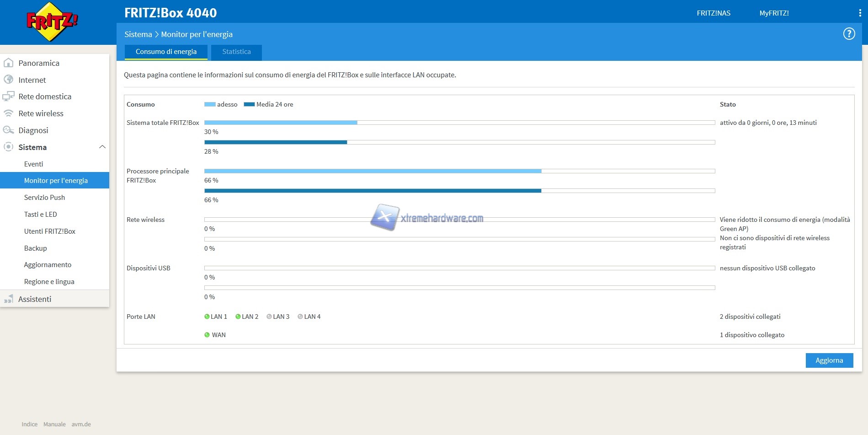Click the Assistenti wizard icon
The image size is (868, 435).
8,299
